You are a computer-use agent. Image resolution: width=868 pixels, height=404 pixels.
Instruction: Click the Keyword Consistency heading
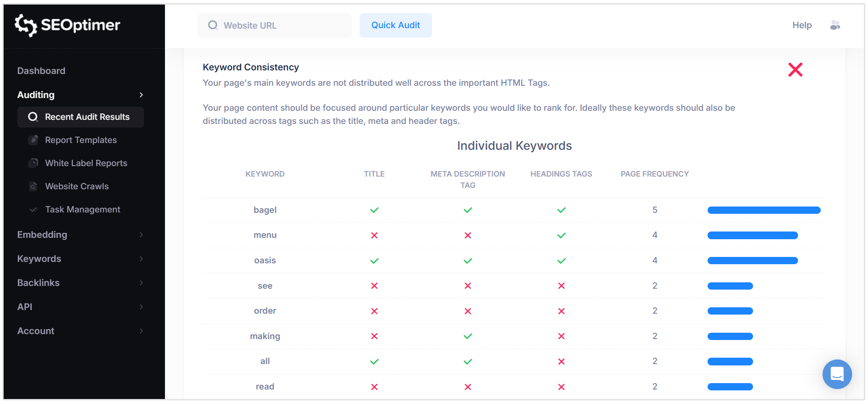(251, 67)
